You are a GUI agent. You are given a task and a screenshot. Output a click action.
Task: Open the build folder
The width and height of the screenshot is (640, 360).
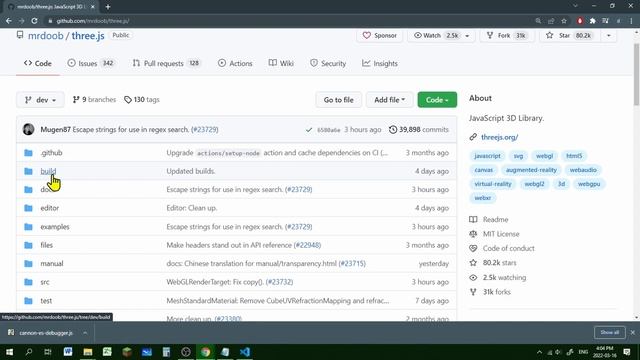click(x=48, y=171)
